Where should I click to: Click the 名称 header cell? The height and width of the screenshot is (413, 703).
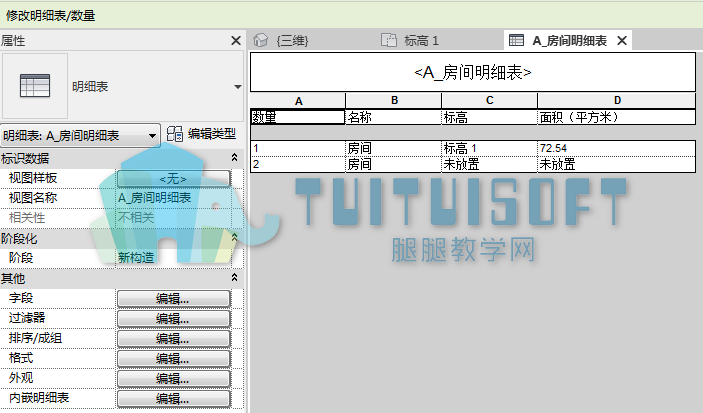coord(394,117)
